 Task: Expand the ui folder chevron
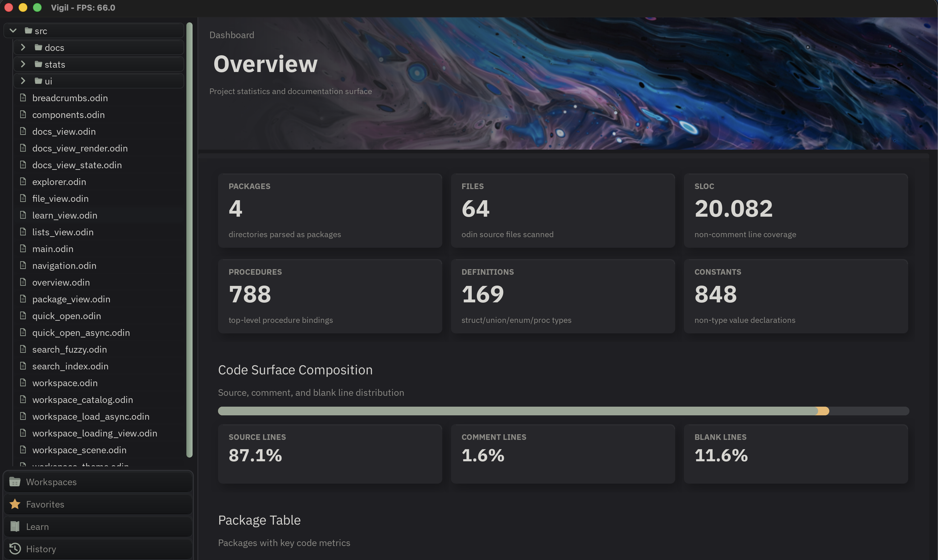(x=23, y=81)
